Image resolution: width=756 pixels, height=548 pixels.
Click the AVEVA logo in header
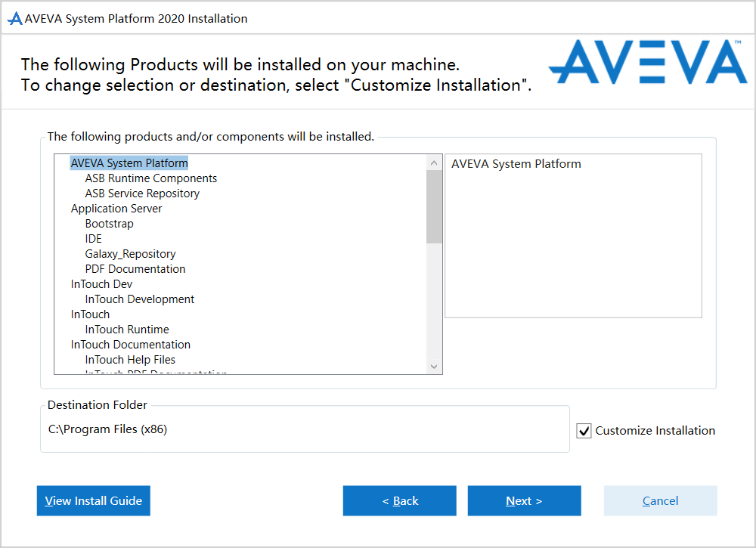pos(647,63)
